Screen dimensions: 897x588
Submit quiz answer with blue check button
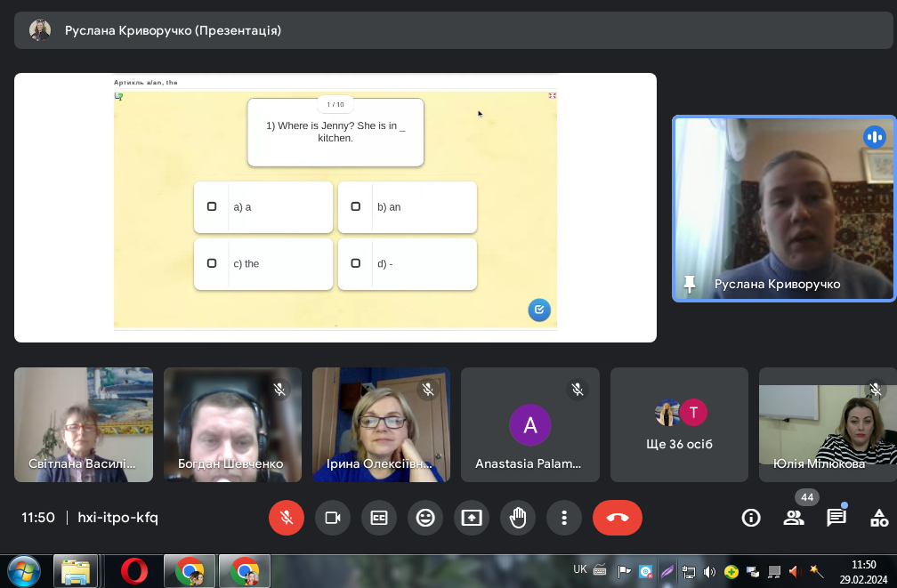point(539,310)
